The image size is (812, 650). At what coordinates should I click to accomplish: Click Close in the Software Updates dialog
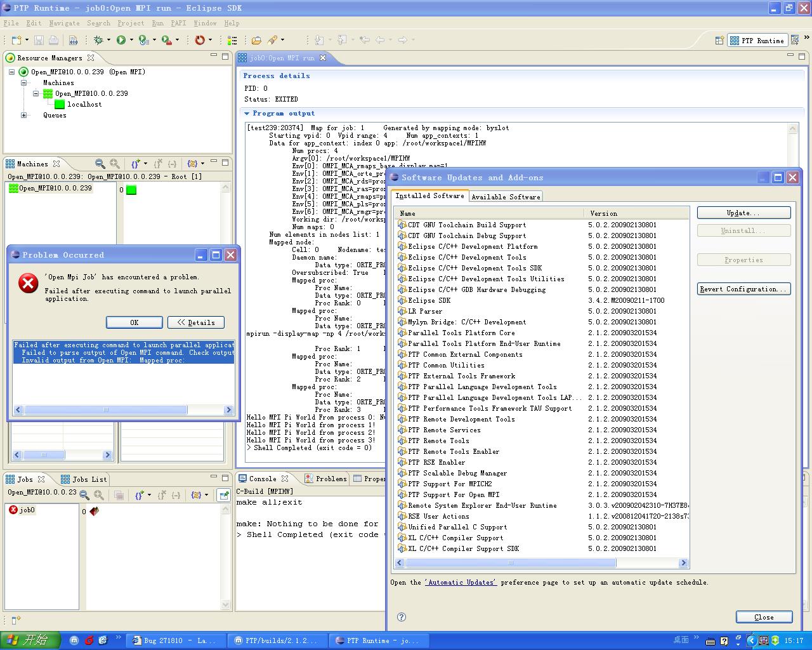[764, 617]
